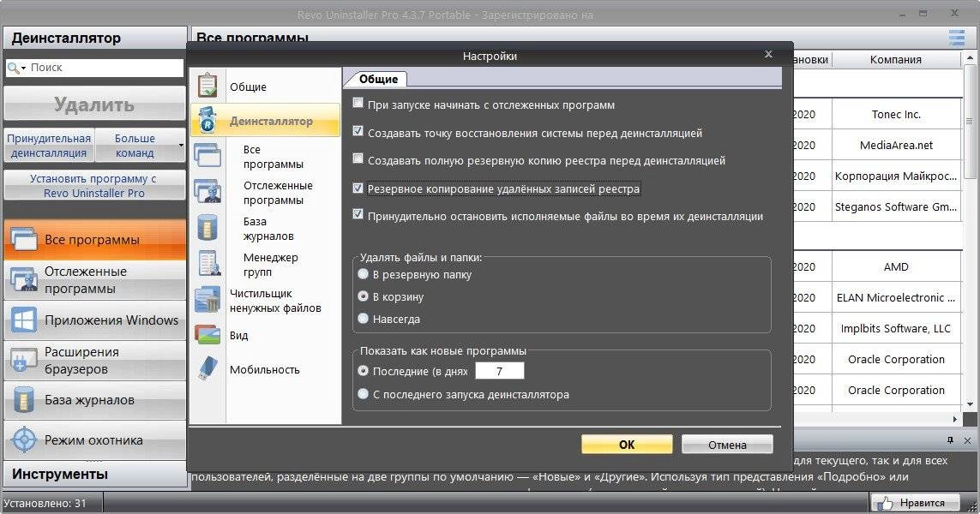Click the picture icon beside Вид
The width and height of the screenshot is (980, 514).
[207, 335]
